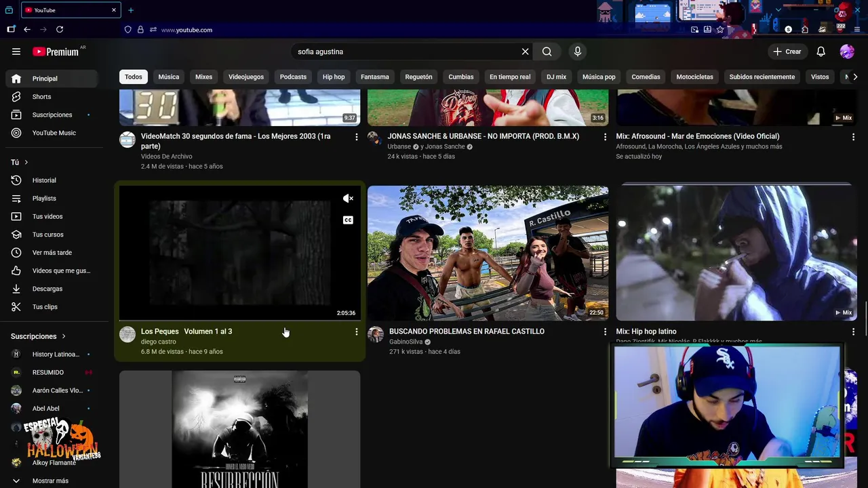Start voice search with microphone
Viewport: 868px width, 488px height.
point(578,52)
